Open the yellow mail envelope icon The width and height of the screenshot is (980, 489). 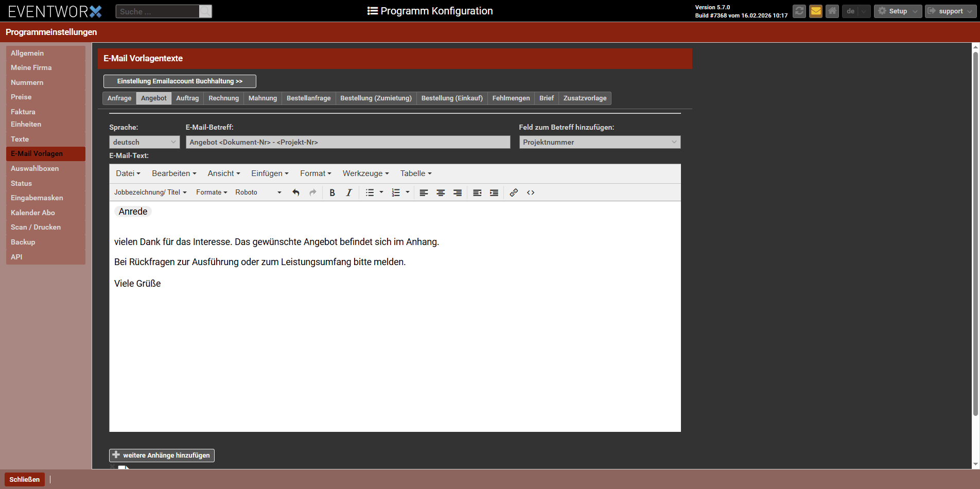coord(816,11)
